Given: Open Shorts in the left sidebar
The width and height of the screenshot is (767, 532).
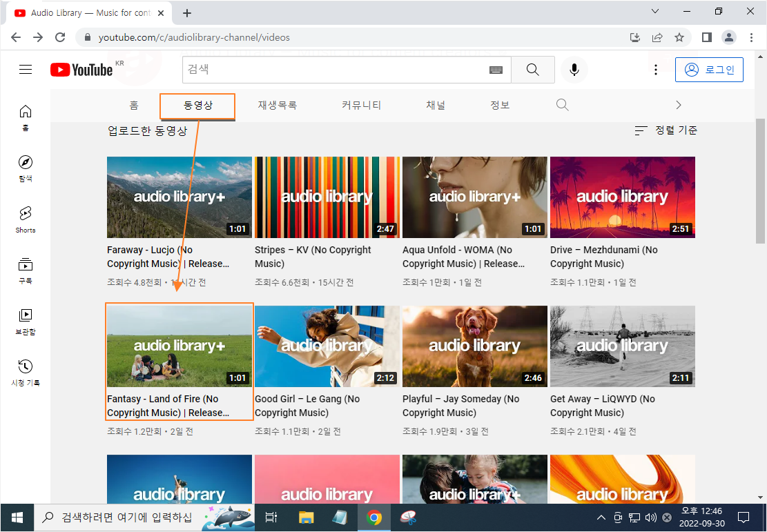Looking at the screenshot, I should point(26,219).
